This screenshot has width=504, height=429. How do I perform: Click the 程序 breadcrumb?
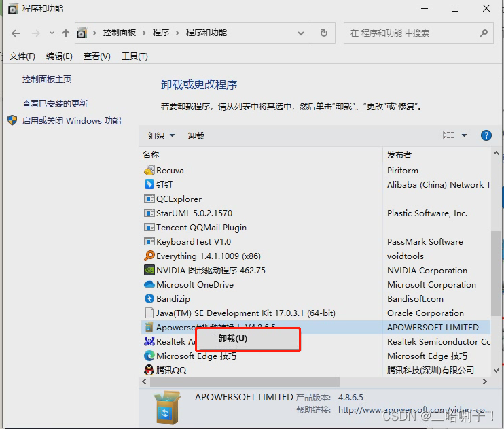click(161, 33)
